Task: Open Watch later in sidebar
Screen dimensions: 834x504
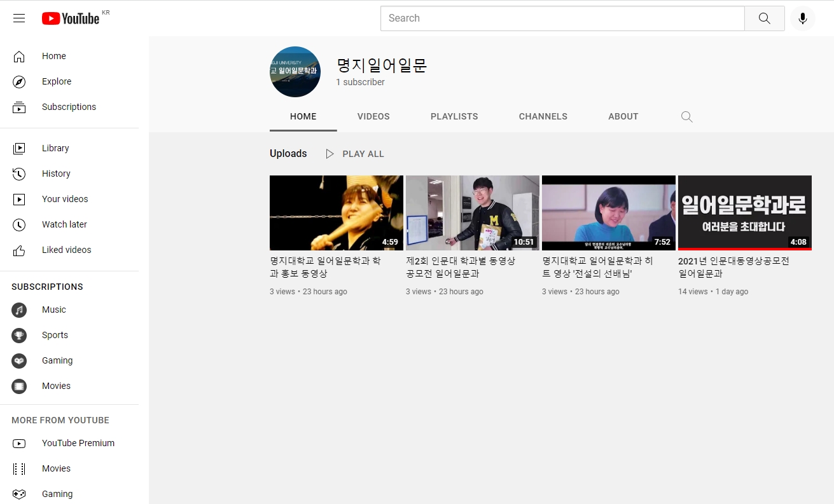Action: [64, 224]
